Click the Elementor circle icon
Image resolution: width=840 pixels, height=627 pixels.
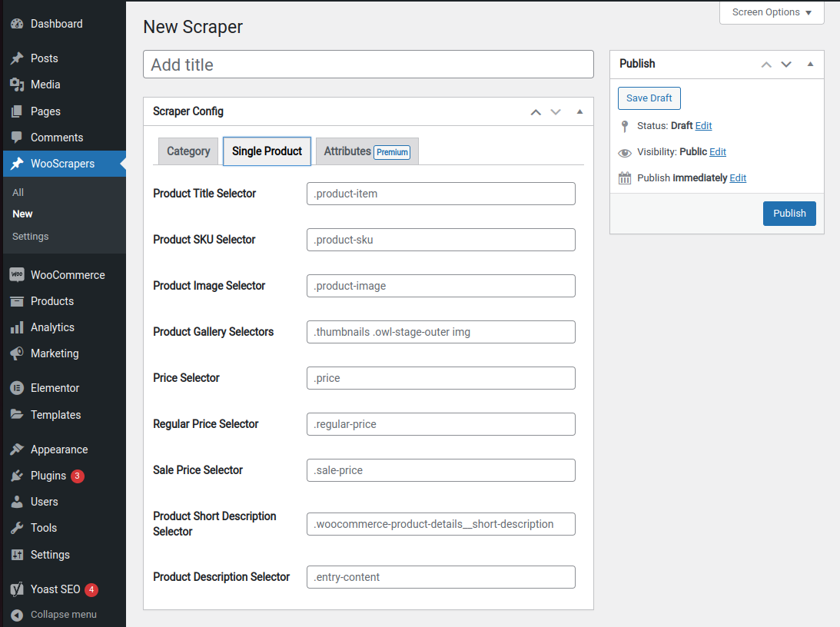(x=17, y=388)
